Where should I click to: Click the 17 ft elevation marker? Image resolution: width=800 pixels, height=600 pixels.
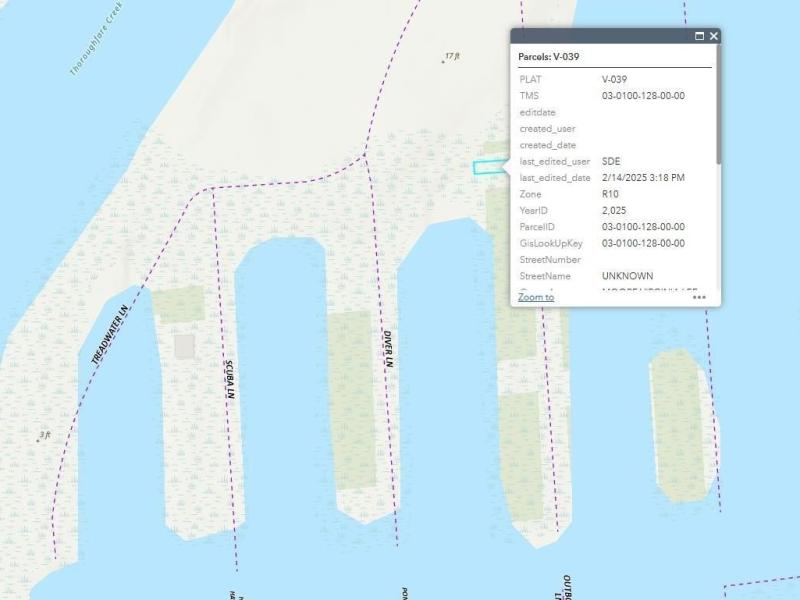pos(451,57)
